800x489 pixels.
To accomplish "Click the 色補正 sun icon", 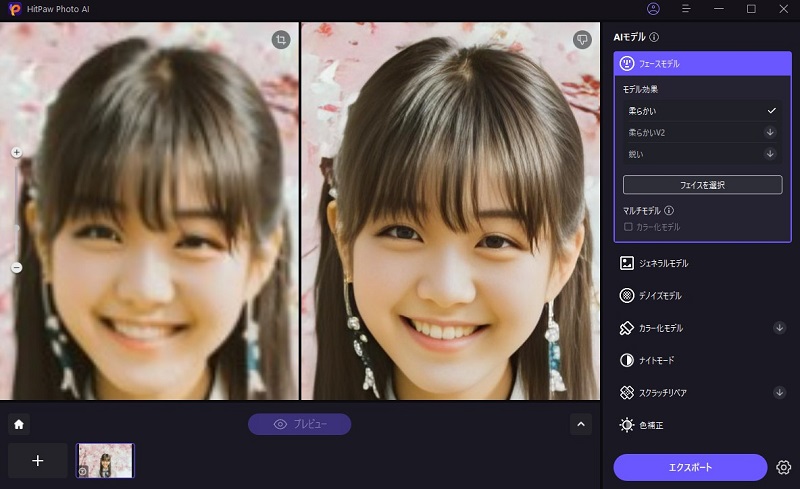I will (627, 425).
